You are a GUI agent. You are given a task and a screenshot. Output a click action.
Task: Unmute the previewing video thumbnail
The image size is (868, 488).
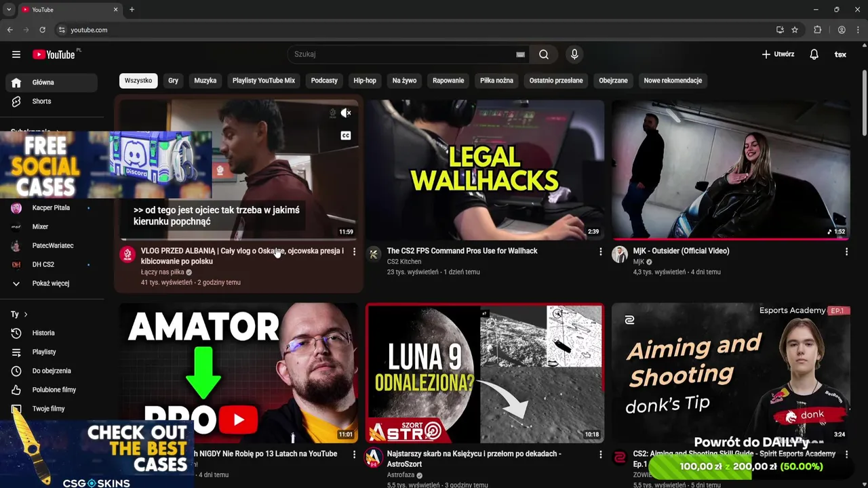[x=346, y=113]
